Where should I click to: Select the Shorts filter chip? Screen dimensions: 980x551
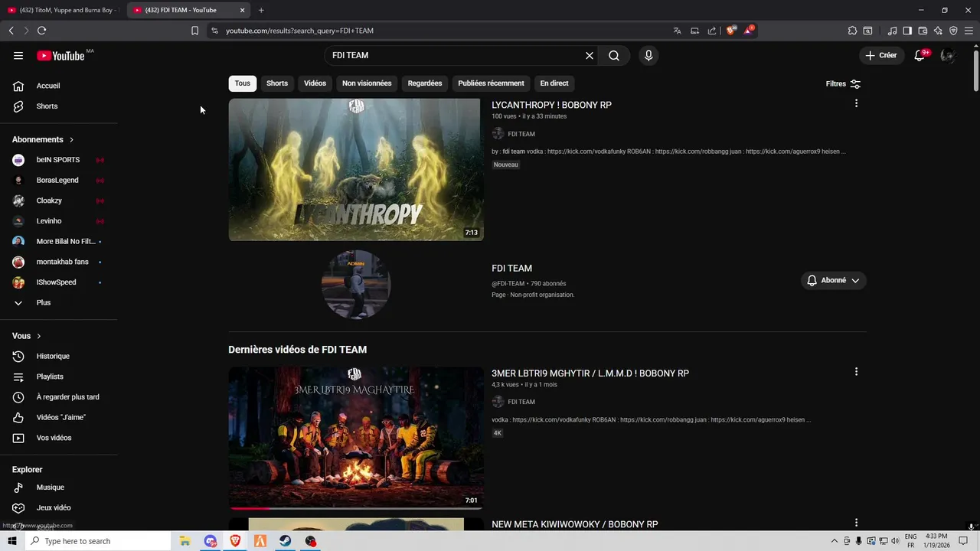click(x=277, y=83)
